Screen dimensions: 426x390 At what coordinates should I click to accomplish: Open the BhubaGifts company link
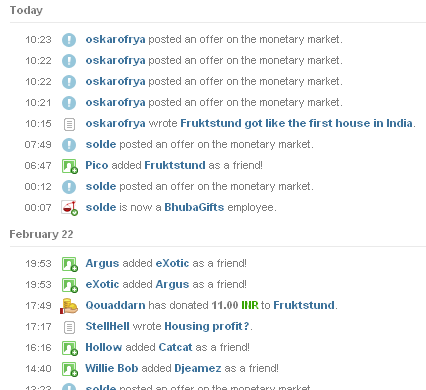click(x=194, y=207)
